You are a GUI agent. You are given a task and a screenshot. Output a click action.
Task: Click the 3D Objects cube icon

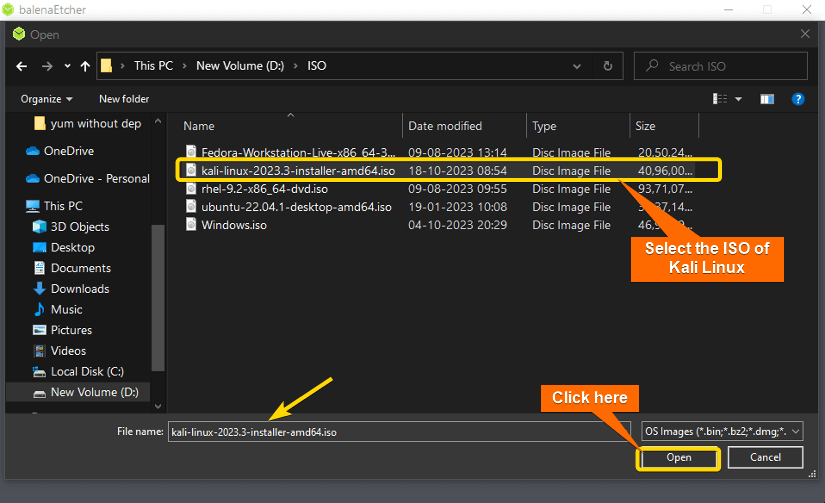[39, 227]
